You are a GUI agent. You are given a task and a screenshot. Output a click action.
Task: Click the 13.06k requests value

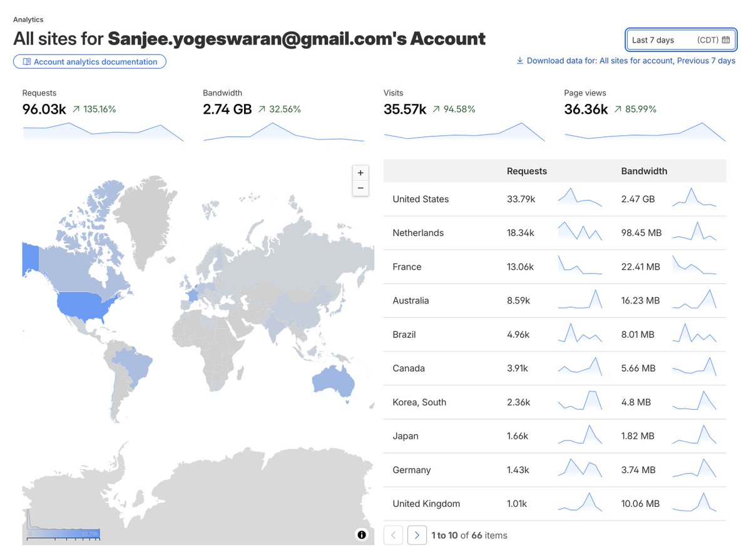coord(520,267)
